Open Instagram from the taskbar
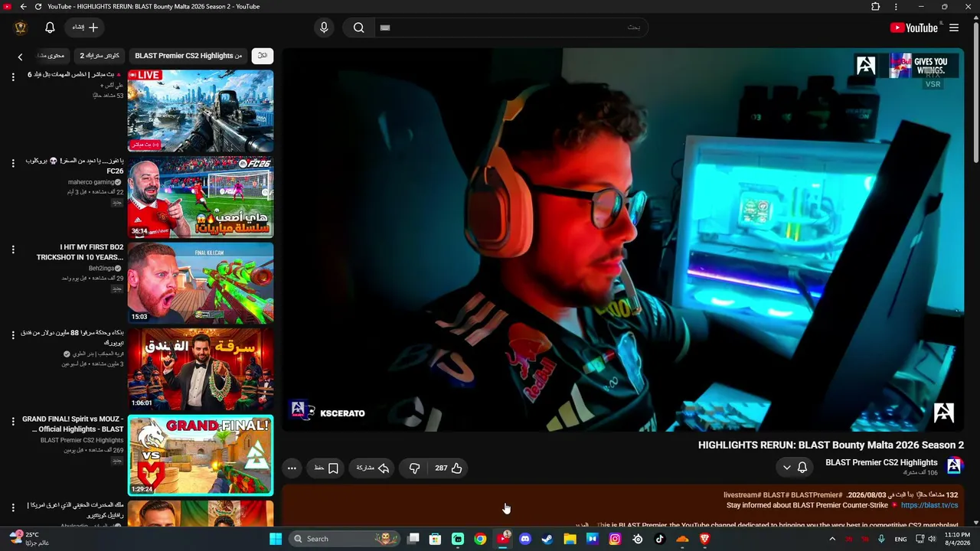980x551 pixels. (615, 539)
